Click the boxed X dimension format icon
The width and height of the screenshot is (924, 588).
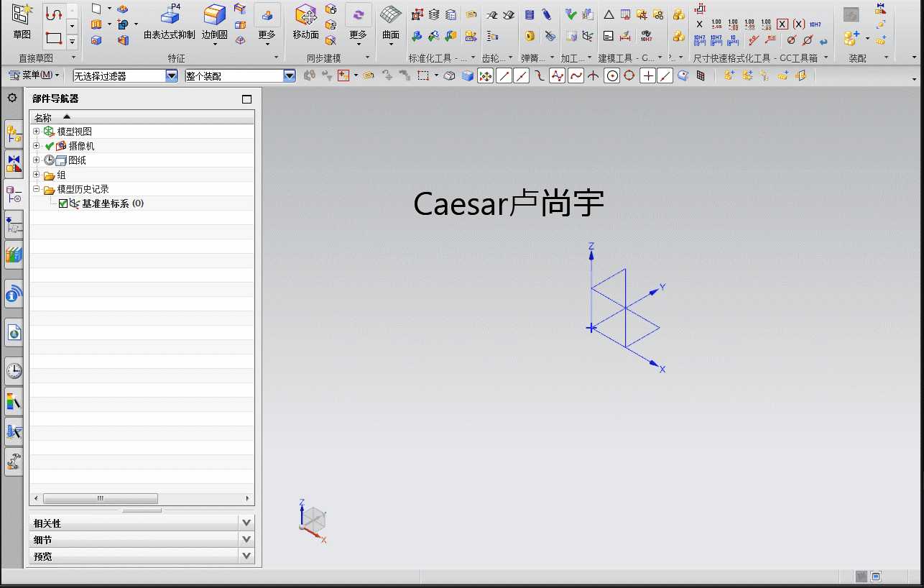coord(782,24)
